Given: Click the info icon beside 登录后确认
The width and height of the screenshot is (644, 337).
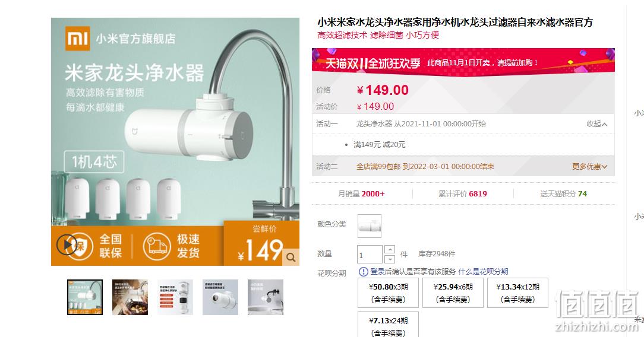Looking at the screenshot, I should [x=363, y=271].
